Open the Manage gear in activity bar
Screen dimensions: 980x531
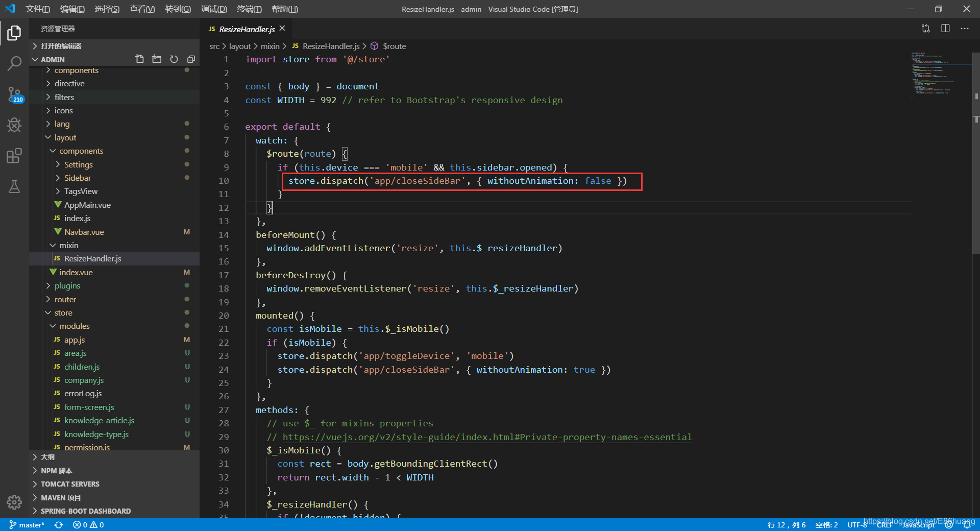pos(14,502)
